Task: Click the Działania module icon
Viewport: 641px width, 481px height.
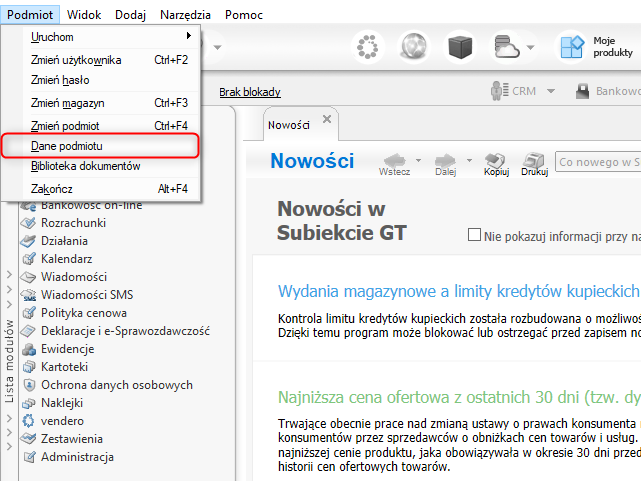Action: pos(29,241)
